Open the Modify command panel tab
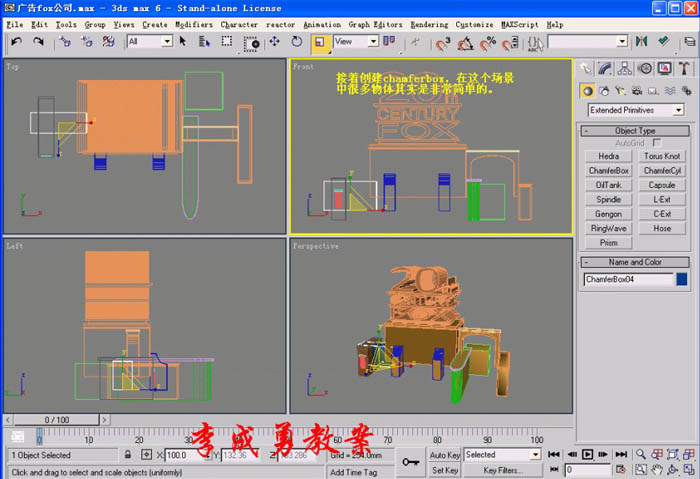This screenshot has width=700, height=479. [605, 68]
